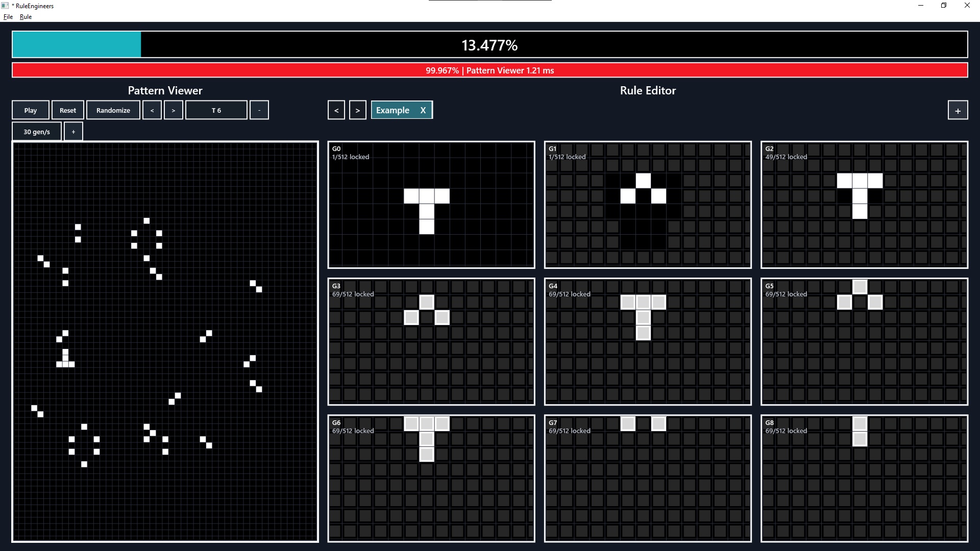Toggle the top cell in G5 pattern
Image resolution: width=980 pixels, height=551 pixels.
point(860,287)
